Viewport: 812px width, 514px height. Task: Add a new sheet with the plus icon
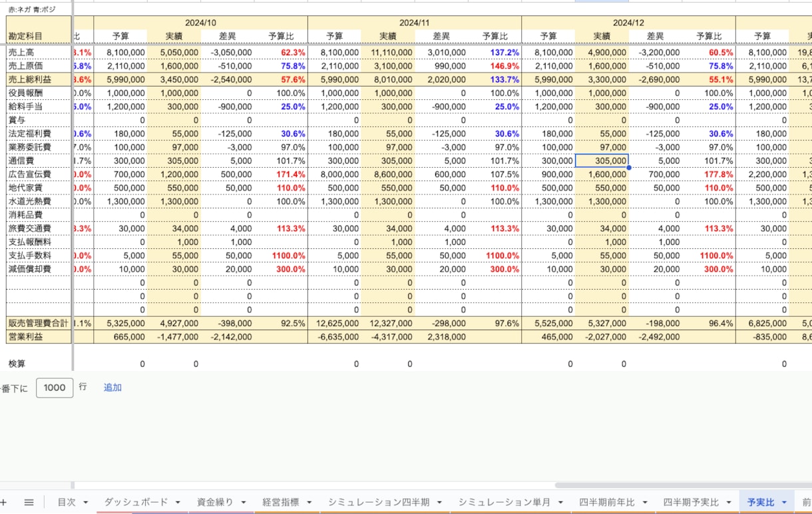coord(3,503)
